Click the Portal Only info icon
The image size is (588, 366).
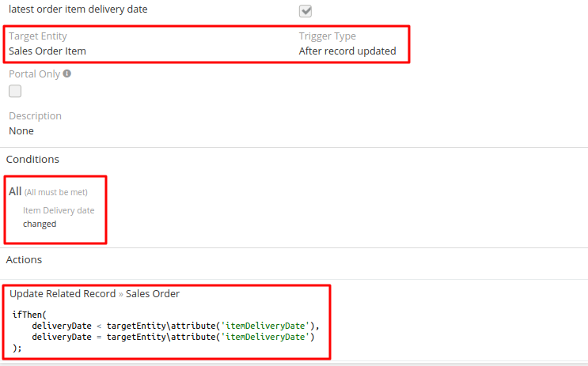(x=67, y=74)
